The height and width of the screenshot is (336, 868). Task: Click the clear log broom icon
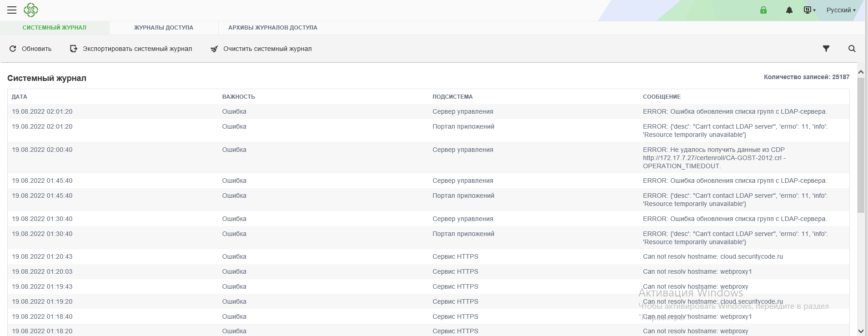(x=214, y=49)
